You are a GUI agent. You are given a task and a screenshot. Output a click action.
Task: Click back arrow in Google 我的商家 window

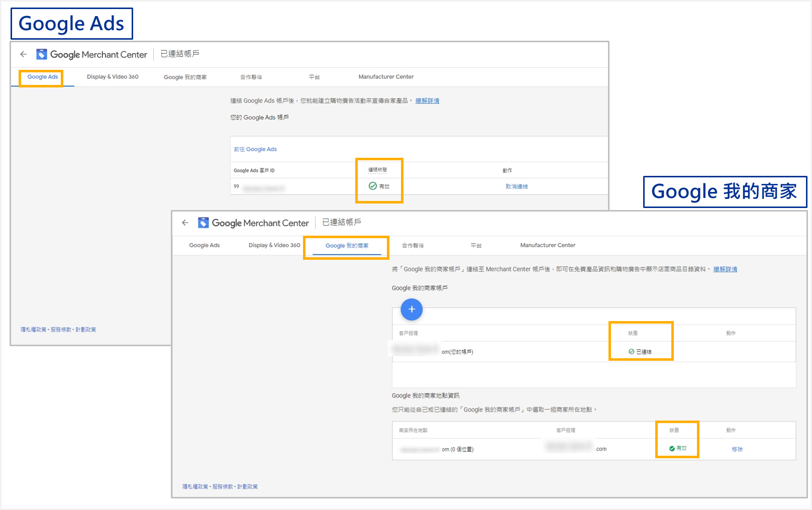click(185, 223)
